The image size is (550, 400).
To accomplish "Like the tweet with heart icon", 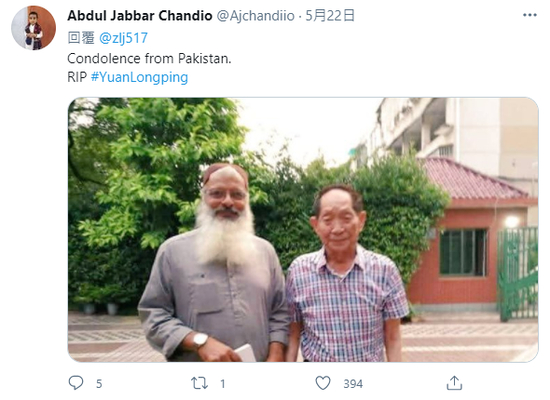I will click(323, 383).
